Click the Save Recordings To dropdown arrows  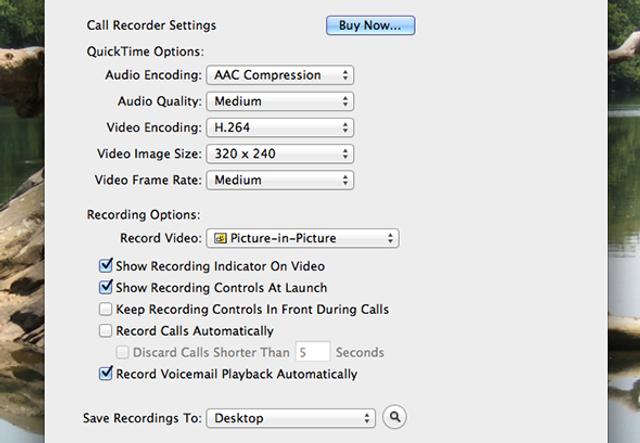[x=367, y=417]
